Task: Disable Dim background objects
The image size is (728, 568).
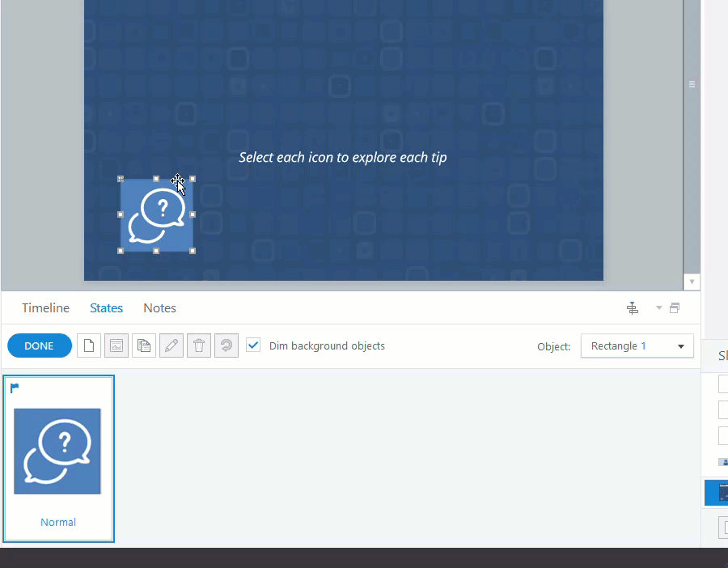Action: coord(253,345)
